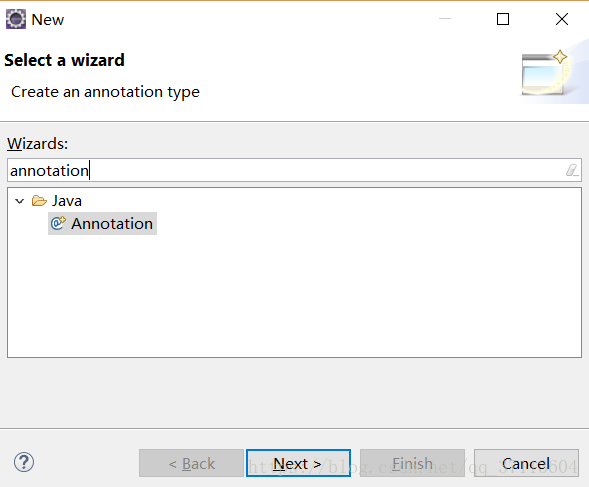
Task: Click the 'Wizards:' label
Action: (x=38, y=144)
